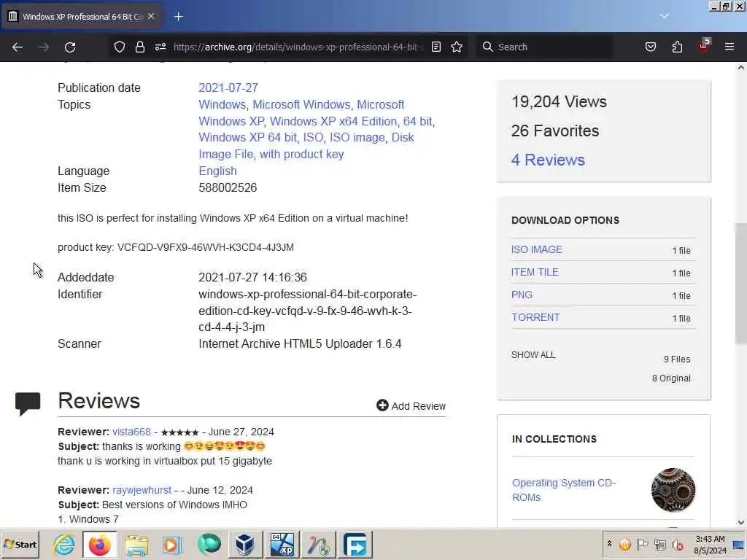Click the forward navigation arrow

[x=44, y=47]
